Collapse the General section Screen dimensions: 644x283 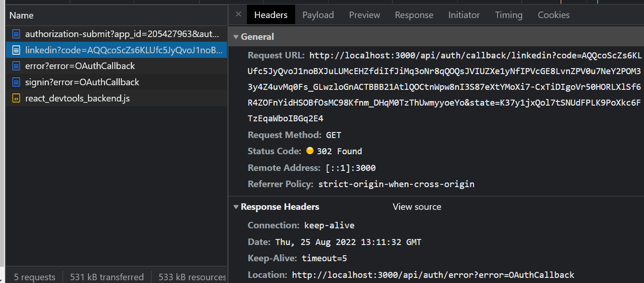click(x=236, y=37)
